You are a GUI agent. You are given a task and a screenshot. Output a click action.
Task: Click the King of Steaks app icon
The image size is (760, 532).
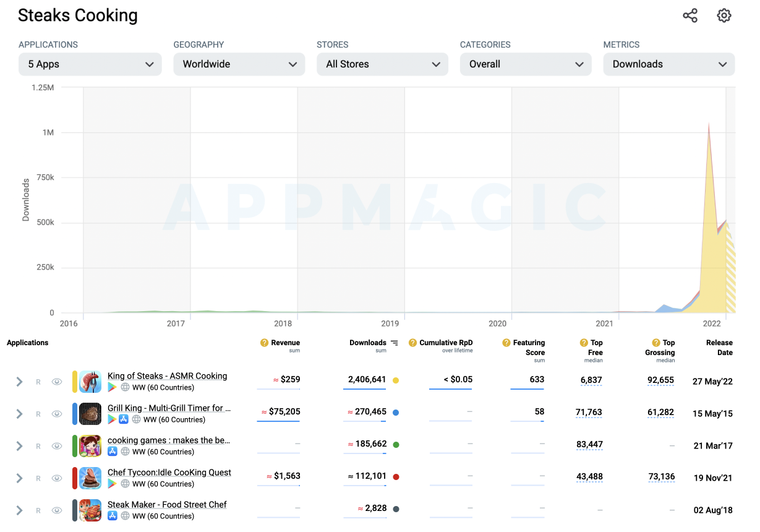pos(90,382)
